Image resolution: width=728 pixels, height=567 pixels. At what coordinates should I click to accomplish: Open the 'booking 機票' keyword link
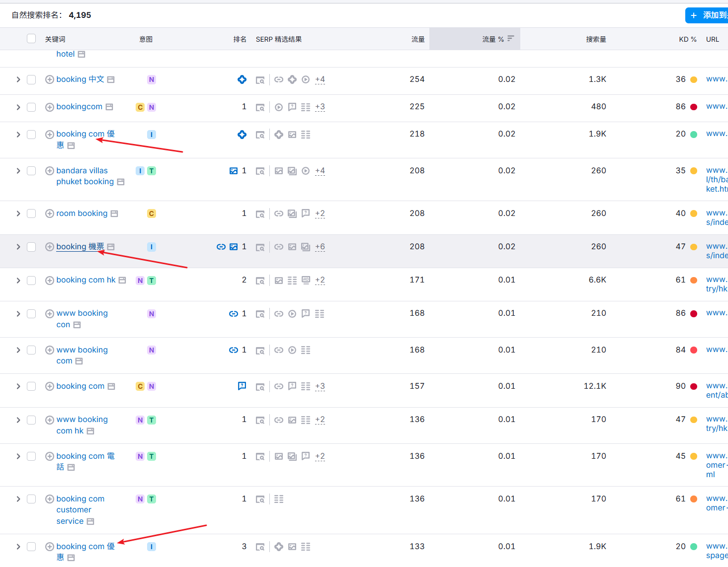pos(80,247)
